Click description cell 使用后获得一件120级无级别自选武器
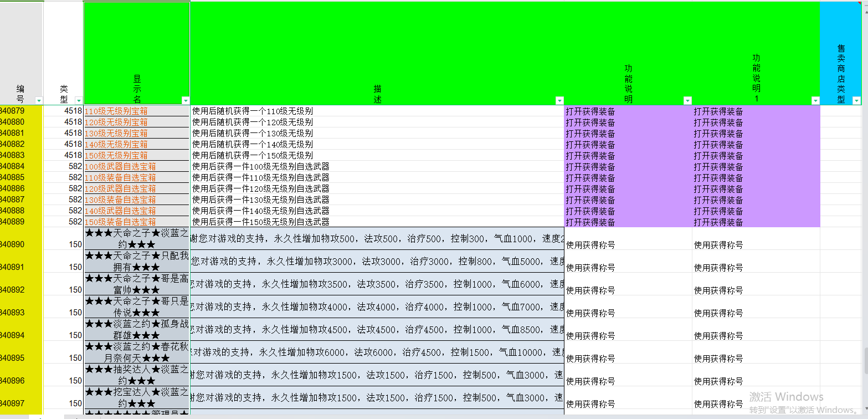 pyautogui.click(x=377, y=188)
